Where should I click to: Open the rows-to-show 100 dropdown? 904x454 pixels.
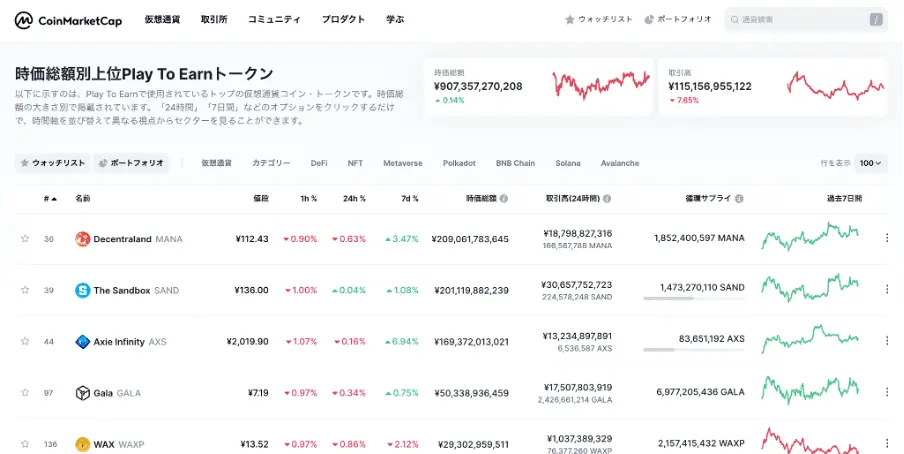click(x=871, y=163)
